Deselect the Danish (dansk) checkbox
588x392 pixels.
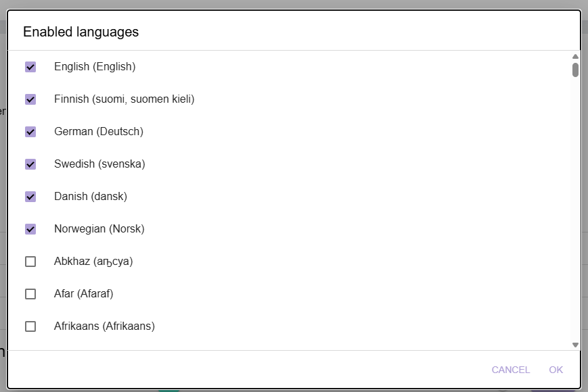(x=30, y=197)
